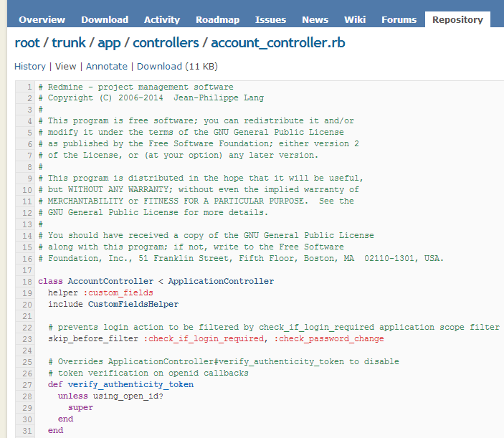Open the app folder breadcrumb link
Screen dimensions: 504x438
tap(109, 43)
